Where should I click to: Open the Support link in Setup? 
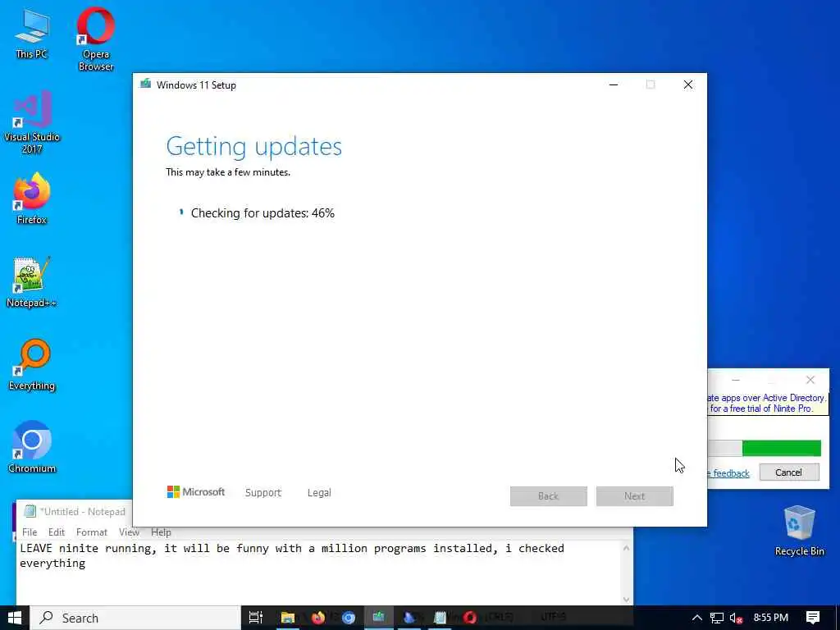(263, 492)
